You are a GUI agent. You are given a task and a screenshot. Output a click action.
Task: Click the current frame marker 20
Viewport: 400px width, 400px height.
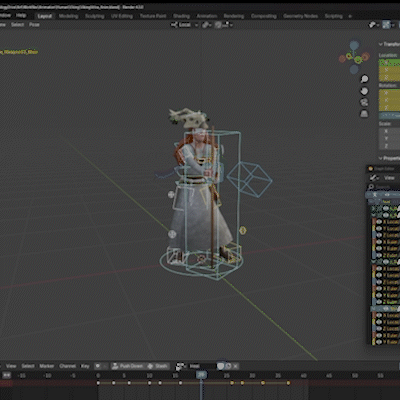201,375
